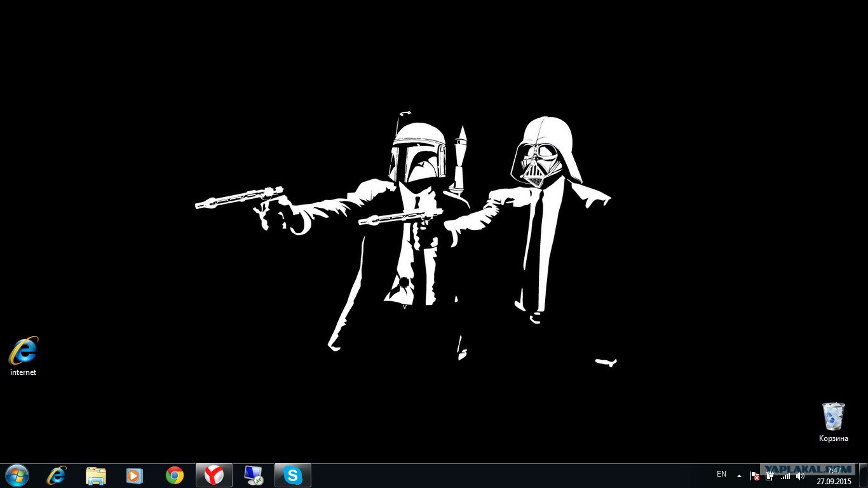The image size is (868, 488).
Task: Show hidden tray icons with the arrow
Action: click(x=739, y=475)
